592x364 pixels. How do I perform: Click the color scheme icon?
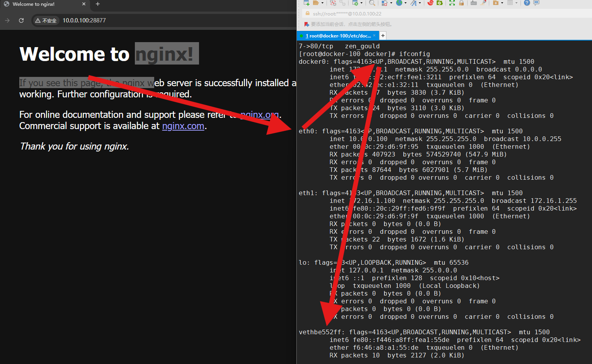pos(384,3)
